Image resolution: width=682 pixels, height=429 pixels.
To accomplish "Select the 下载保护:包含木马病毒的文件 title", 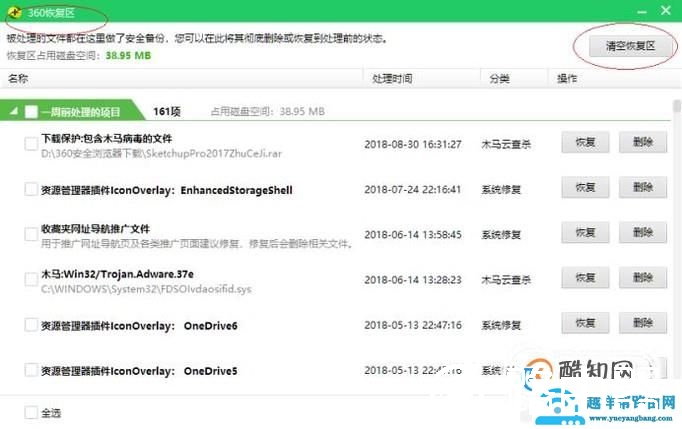I will 107,139.
